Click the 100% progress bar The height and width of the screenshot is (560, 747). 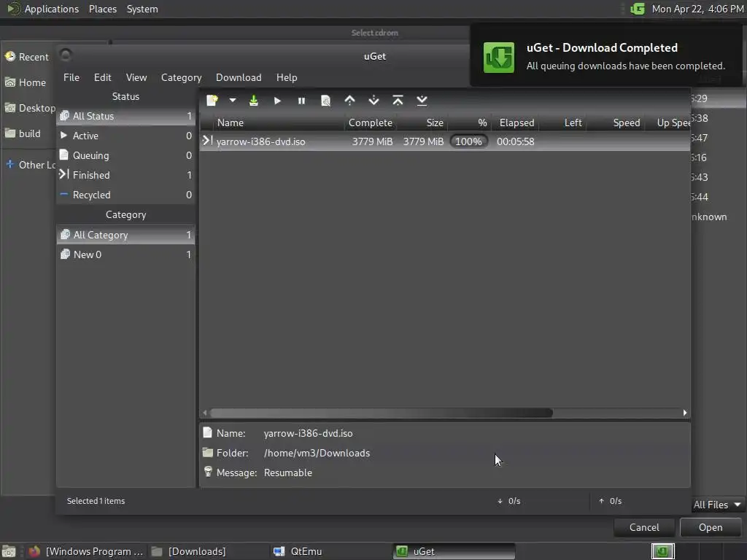pos(469,141)
